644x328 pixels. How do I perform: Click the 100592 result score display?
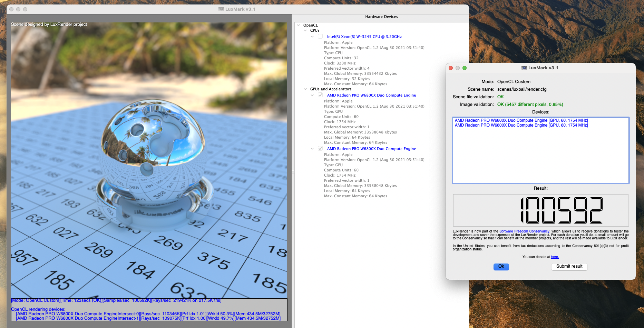(541, 210)
